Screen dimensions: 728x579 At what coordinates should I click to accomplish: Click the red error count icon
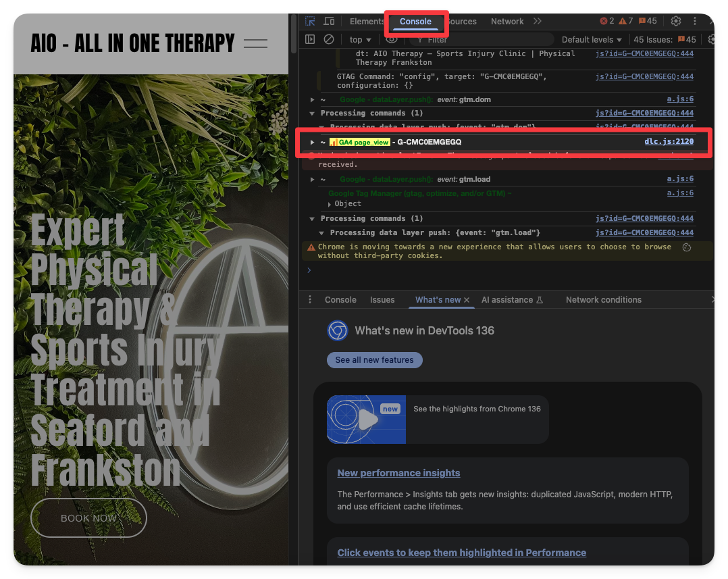[607, 22]
